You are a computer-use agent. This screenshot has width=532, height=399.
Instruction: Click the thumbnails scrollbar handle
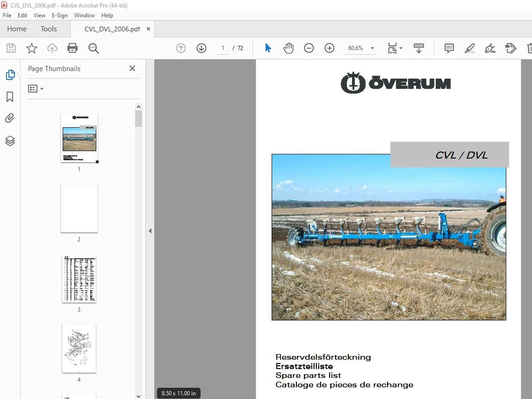(138, 118)
